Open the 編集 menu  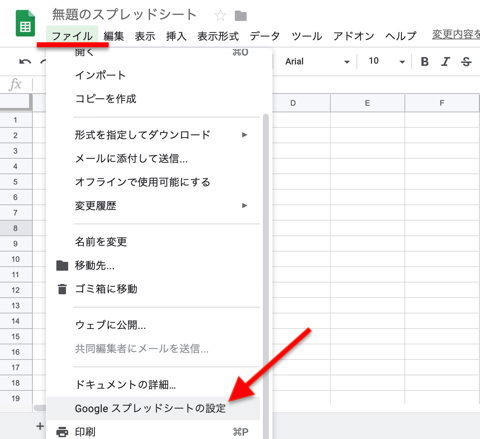[x=114, y=36]
